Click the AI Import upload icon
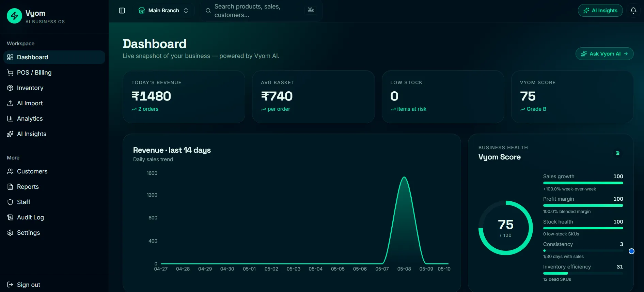Screen dimensions: 644x292 (10, 103)
